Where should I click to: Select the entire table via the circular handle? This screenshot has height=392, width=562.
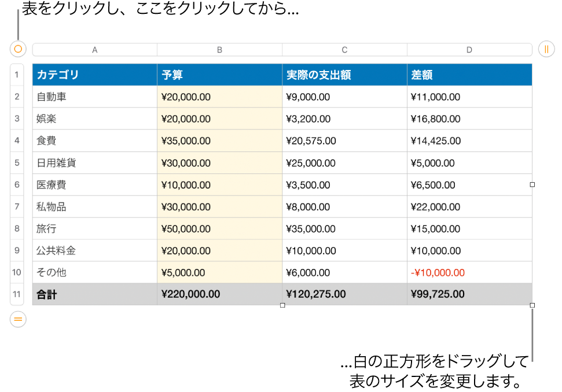(x=17, y=49)
